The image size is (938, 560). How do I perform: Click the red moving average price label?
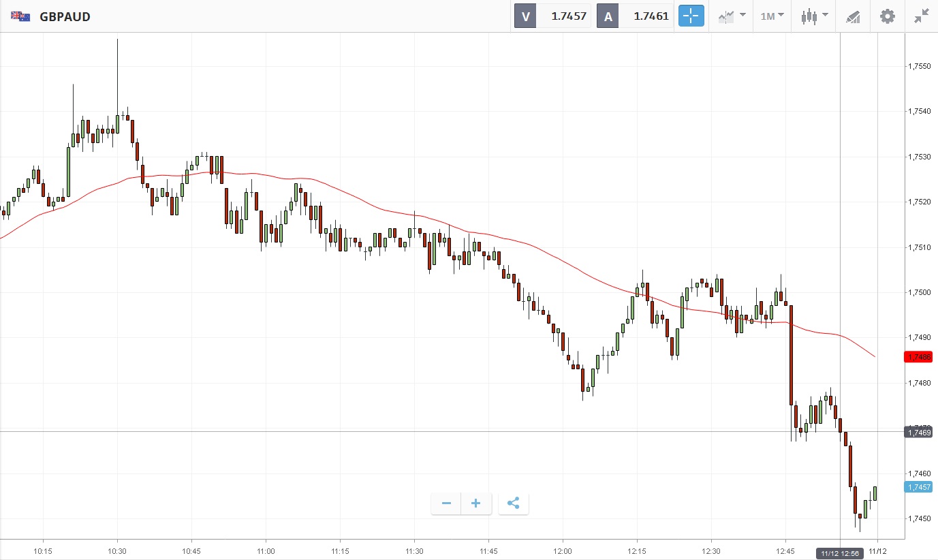(x=918, y=357)
